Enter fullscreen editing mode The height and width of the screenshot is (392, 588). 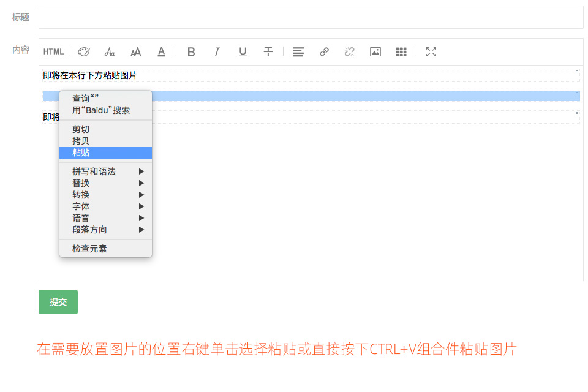click(x=431, y=52)
